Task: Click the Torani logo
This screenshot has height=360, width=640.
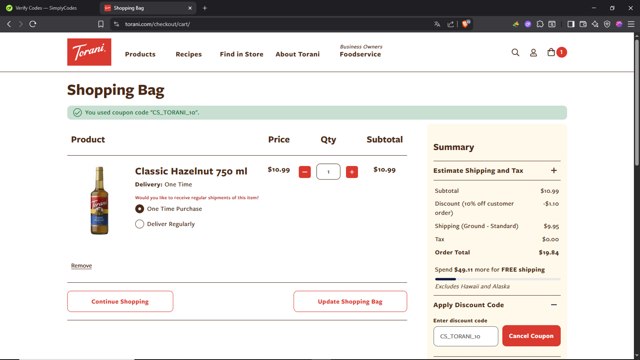Action: 89,52
